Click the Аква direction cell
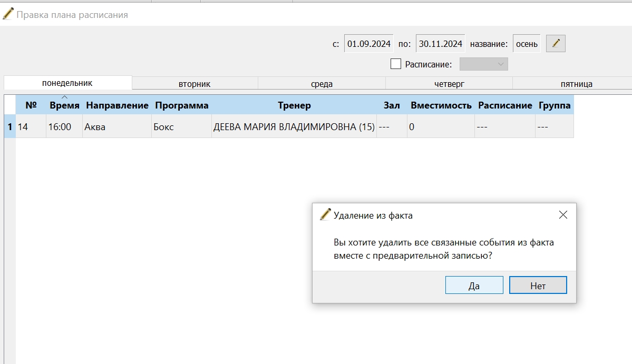This screenshot has height=364, width=632. (118, 126)
